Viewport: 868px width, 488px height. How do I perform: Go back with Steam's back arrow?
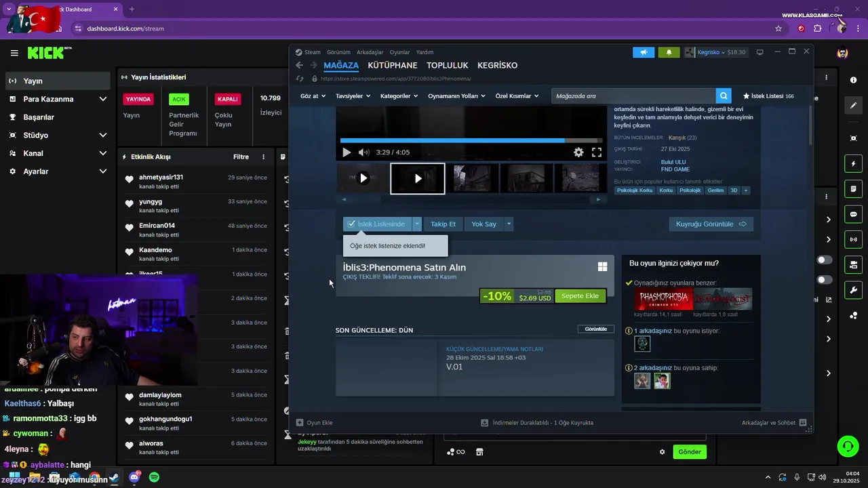click(x=299, y=65)
